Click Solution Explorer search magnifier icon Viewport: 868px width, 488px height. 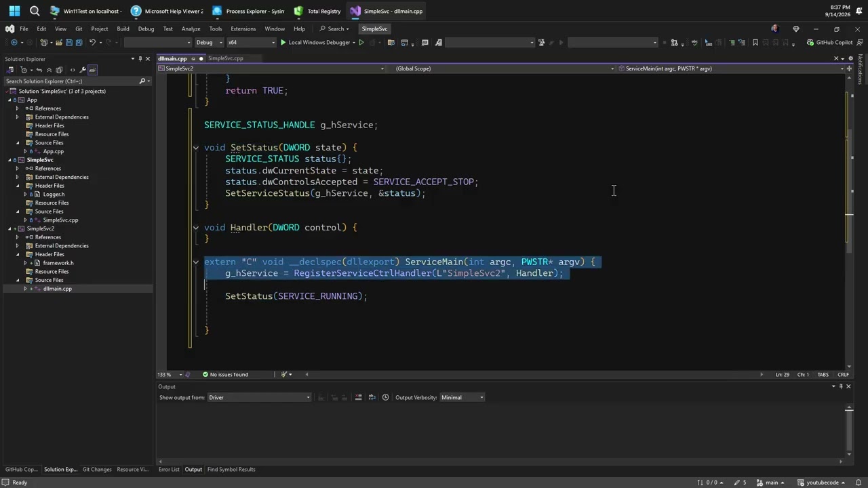[142, 81]
